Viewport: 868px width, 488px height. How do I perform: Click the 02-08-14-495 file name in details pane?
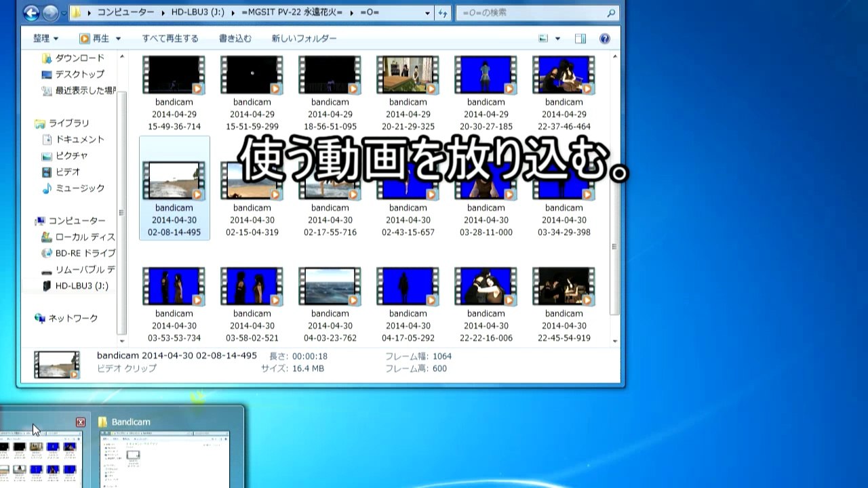(x=177, y=356)
